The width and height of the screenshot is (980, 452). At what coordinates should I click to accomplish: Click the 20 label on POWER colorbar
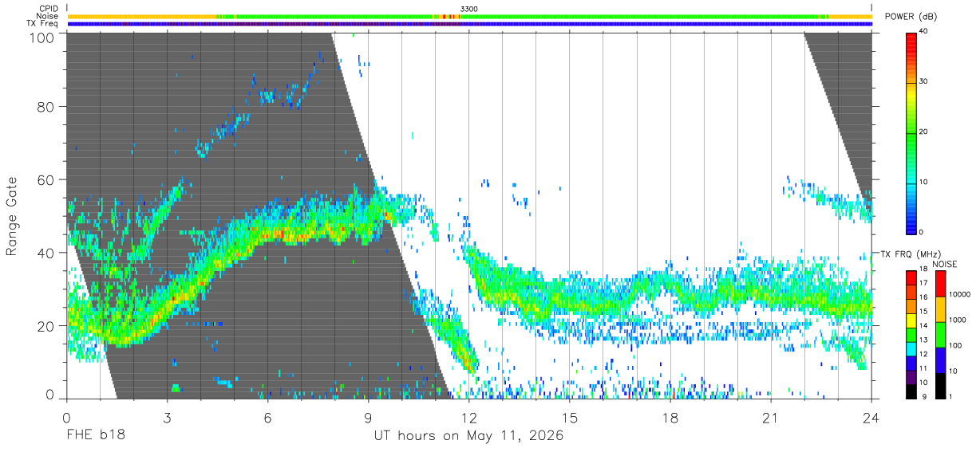pos(924,132)
